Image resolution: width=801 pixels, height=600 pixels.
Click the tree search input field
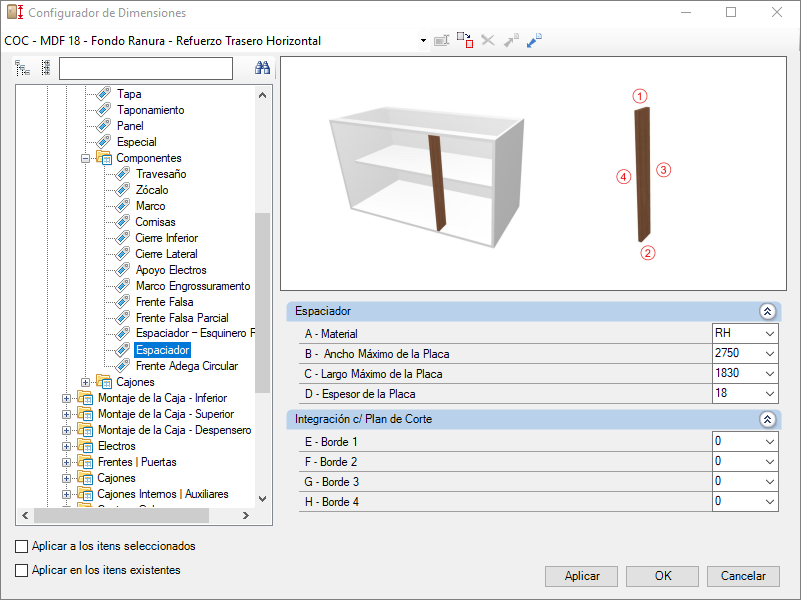click(146, 68)
